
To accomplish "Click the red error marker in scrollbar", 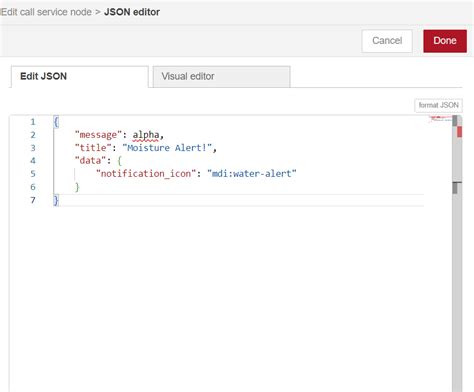I will tap(460, 132).
